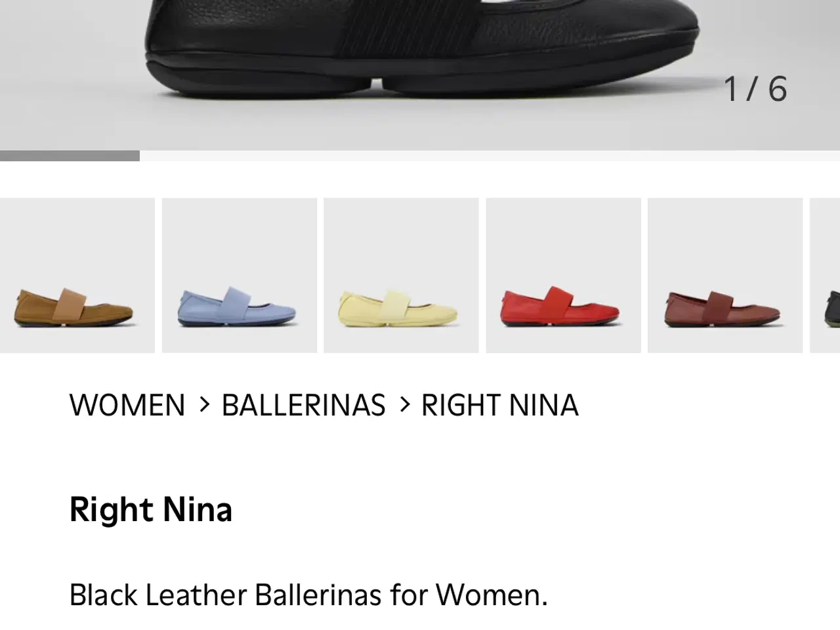Viewport: 840px width, 630px height.
Task: Select the brown shoe color variant
Action: pyautogui.click(x=77, y=275)
